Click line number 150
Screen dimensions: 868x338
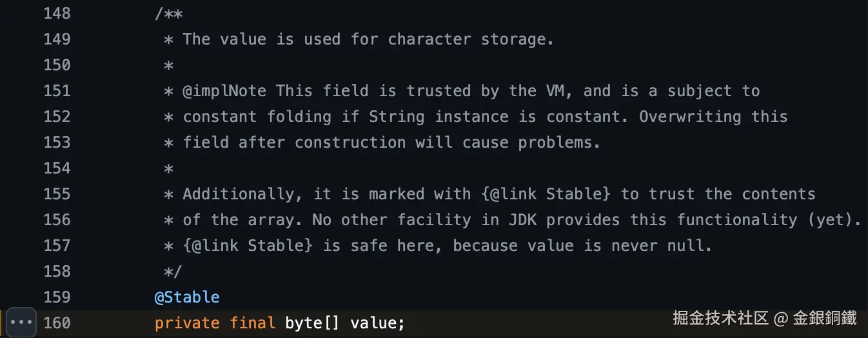[57, 65]
